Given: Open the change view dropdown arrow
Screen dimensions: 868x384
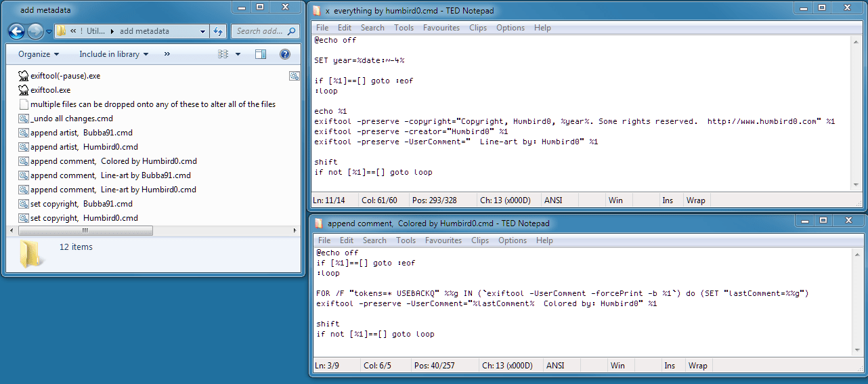Looking at the screenshot, I should point(238,54).
